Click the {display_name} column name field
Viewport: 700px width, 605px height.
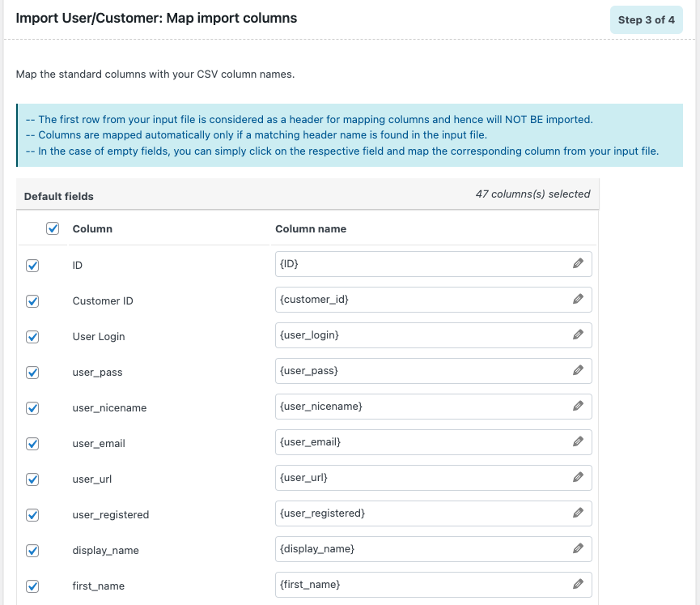[434, 548]
